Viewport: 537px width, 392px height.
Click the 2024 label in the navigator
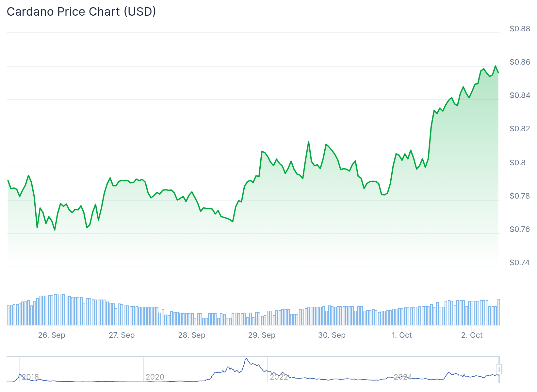point(403,377)
